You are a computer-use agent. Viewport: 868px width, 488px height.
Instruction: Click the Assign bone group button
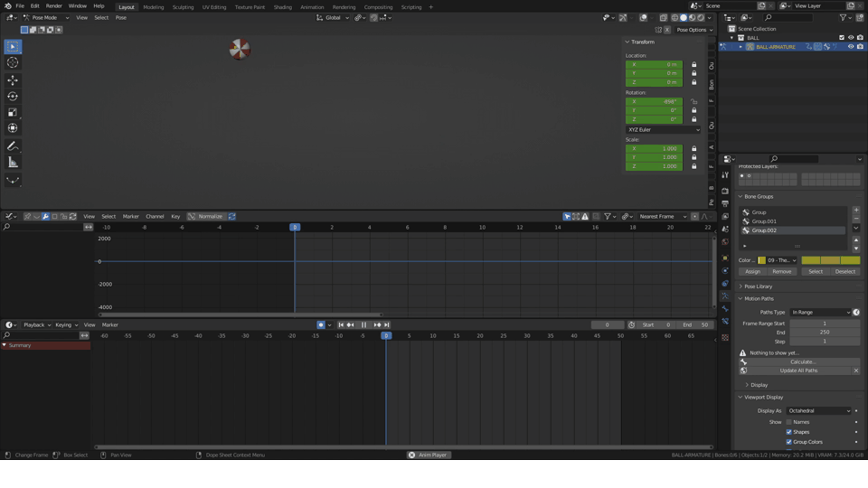752,272
